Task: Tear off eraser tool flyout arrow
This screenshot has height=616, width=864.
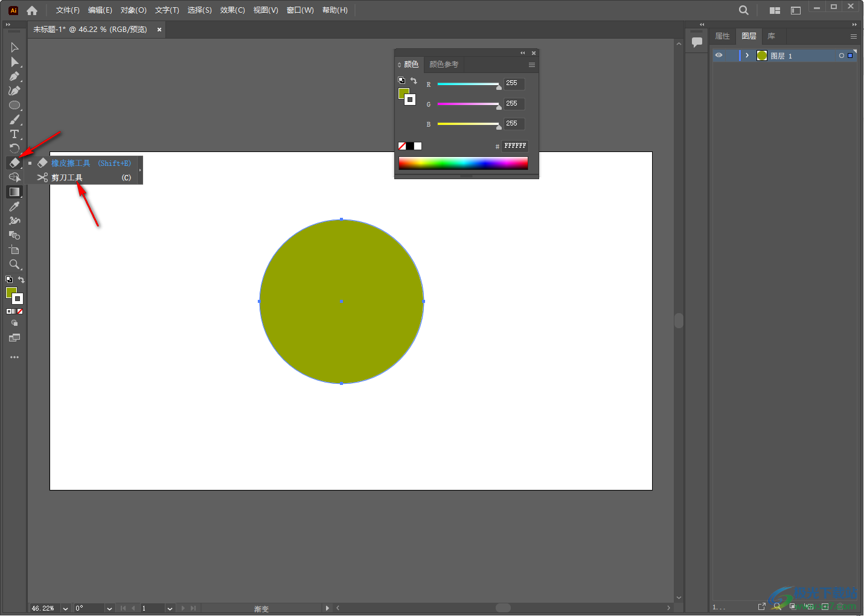Action: pos(140,170)
